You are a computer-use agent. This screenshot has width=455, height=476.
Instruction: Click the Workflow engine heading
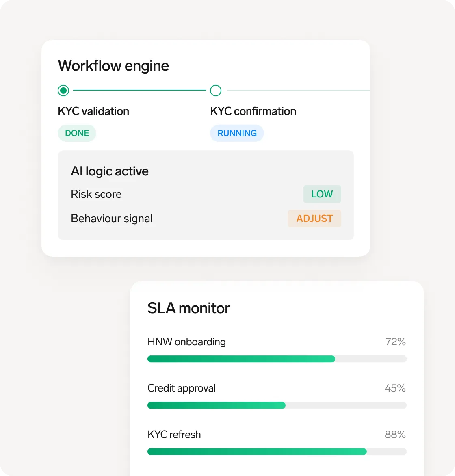(x=114, y=66)
